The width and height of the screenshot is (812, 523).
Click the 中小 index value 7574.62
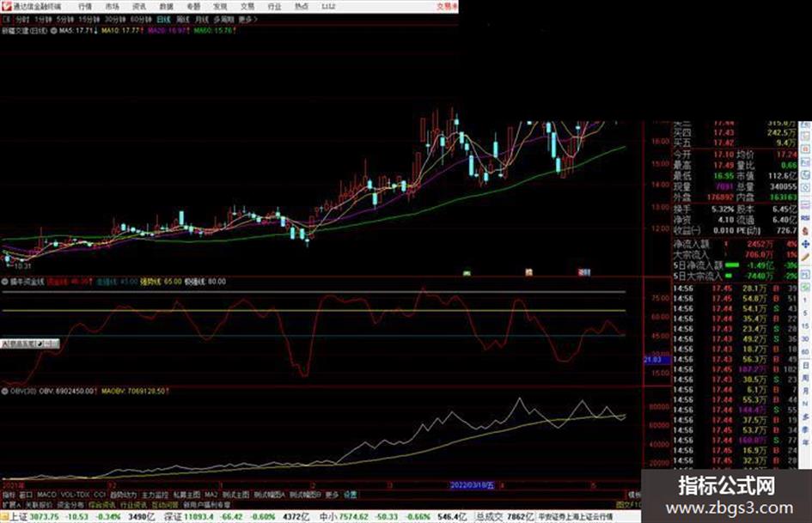click(x=354, y=517)
